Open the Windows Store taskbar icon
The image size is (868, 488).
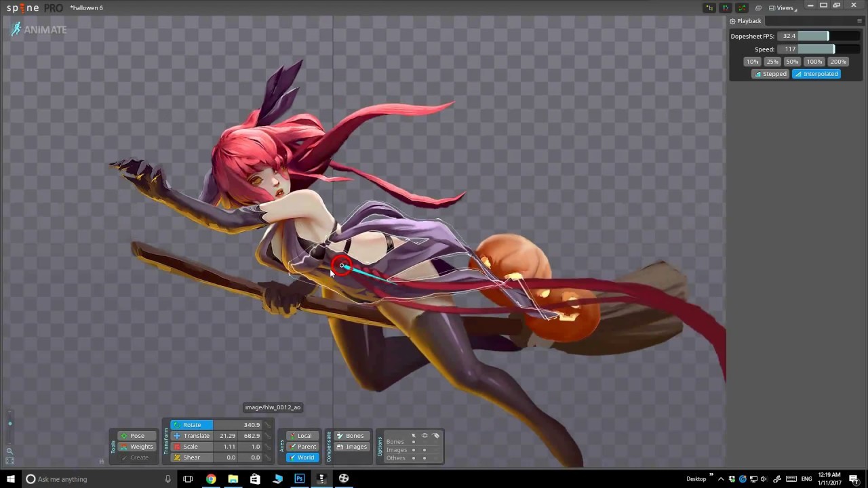(255, 479)
